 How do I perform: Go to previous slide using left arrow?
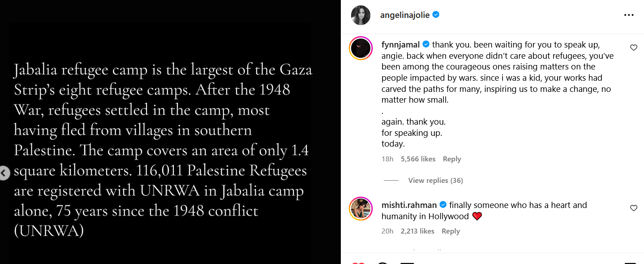4,173
